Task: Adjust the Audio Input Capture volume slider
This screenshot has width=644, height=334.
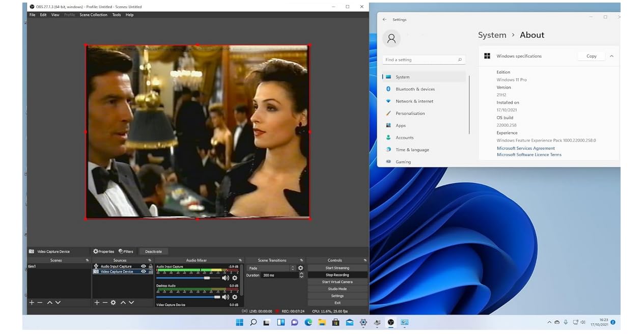Action: (207, 278)
